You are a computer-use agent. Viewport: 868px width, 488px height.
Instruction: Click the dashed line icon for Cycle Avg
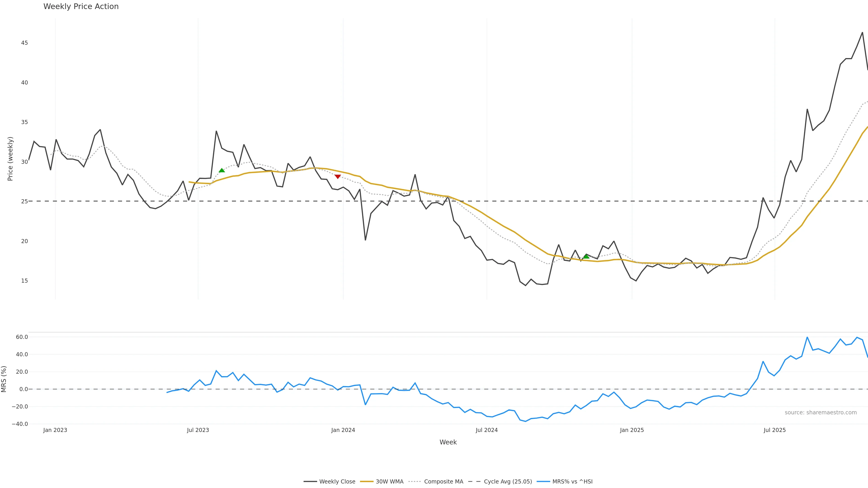pyautogui.click(x=474, y=482)
